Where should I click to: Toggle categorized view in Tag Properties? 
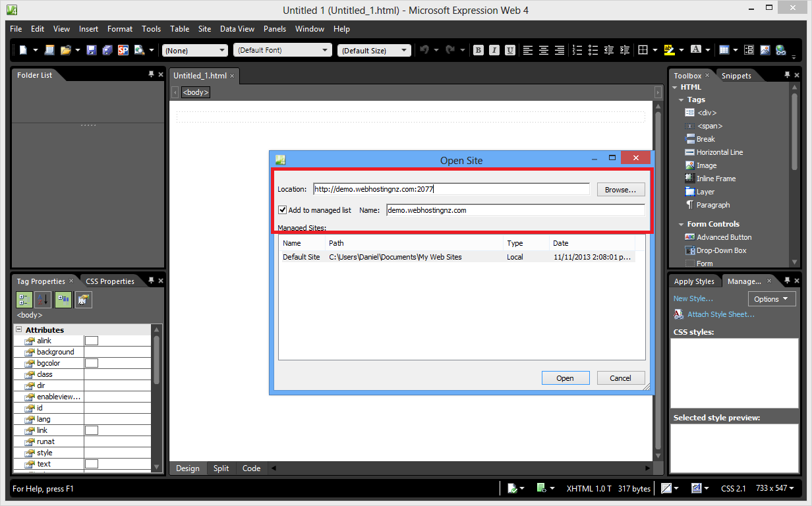pyautogui.click(x=24, y=300)
